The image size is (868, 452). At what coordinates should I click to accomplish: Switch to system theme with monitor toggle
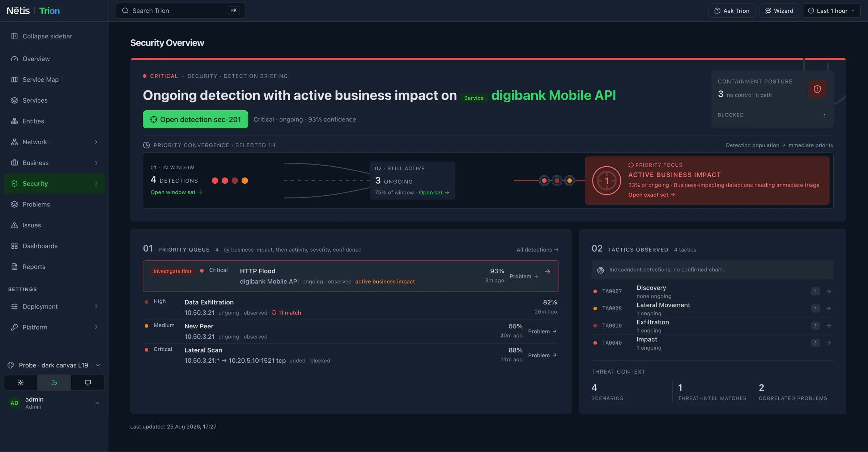(x=88, y=383)
